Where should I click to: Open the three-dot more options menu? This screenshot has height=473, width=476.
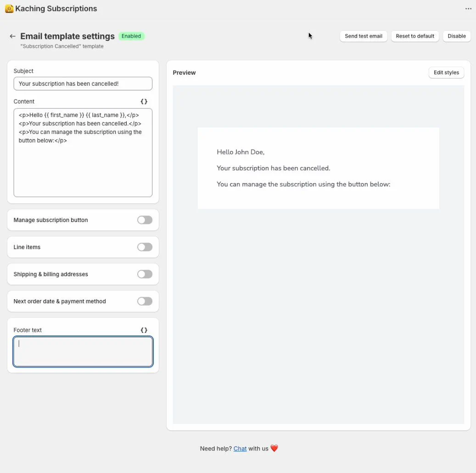click(468, 9)
